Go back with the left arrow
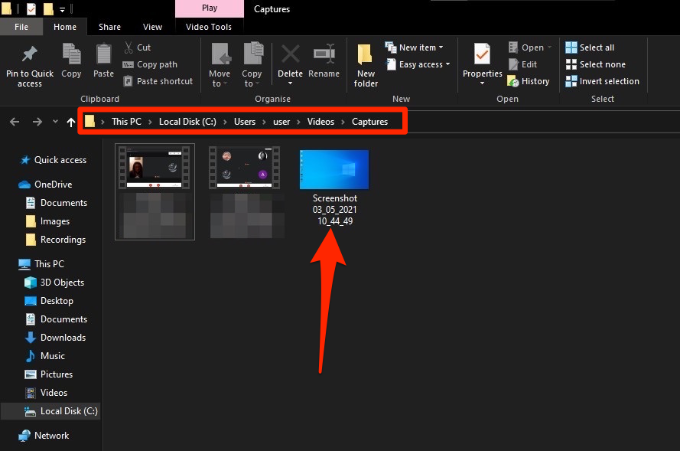Image resolution: width=680 pixels, height=451 pixels. (x=14, y=122)
